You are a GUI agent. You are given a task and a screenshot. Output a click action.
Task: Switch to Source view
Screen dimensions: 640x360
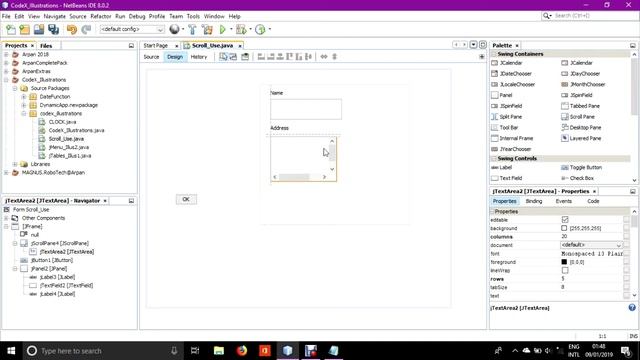pyautogui.click(x=151, y=57)
